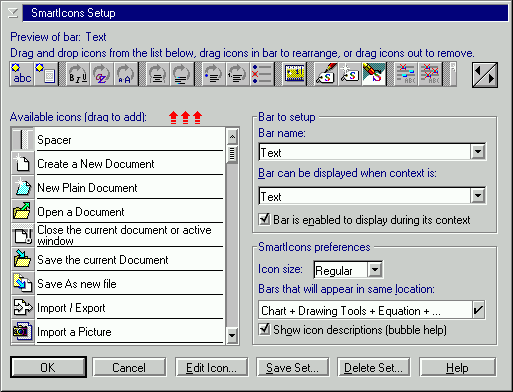Click the OK button
This screenshot has height=392, width=513.
click(48, 367)
